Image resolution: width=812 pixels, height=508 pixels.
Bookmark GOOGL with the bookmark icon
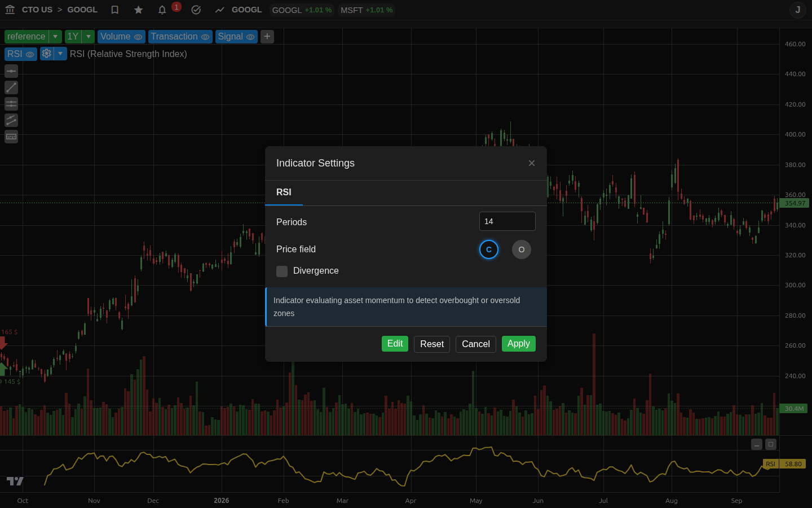click(114, 10)
